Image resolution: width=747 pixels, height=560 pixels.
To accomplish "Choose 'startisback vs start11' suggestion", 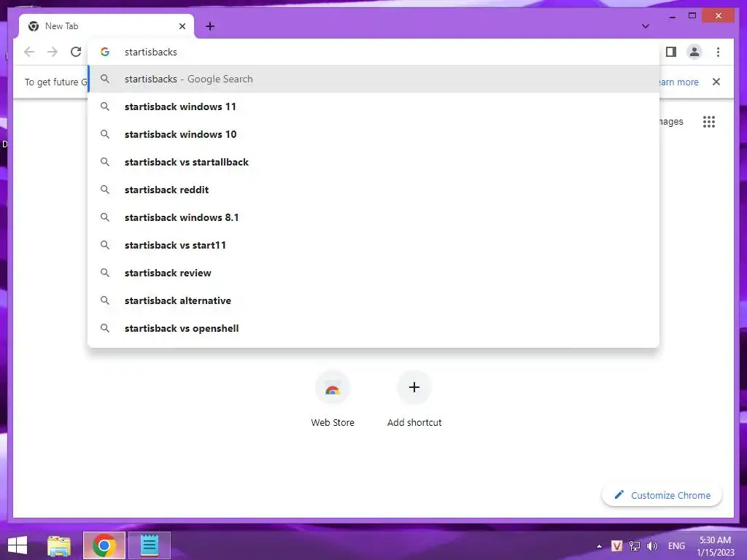I will 374,245.
